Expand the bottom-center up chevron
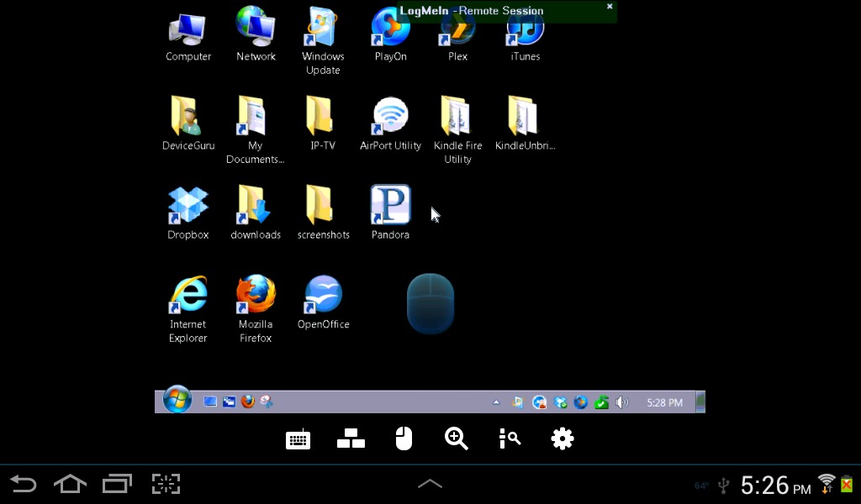861x504 pixels. coord(430,484)
